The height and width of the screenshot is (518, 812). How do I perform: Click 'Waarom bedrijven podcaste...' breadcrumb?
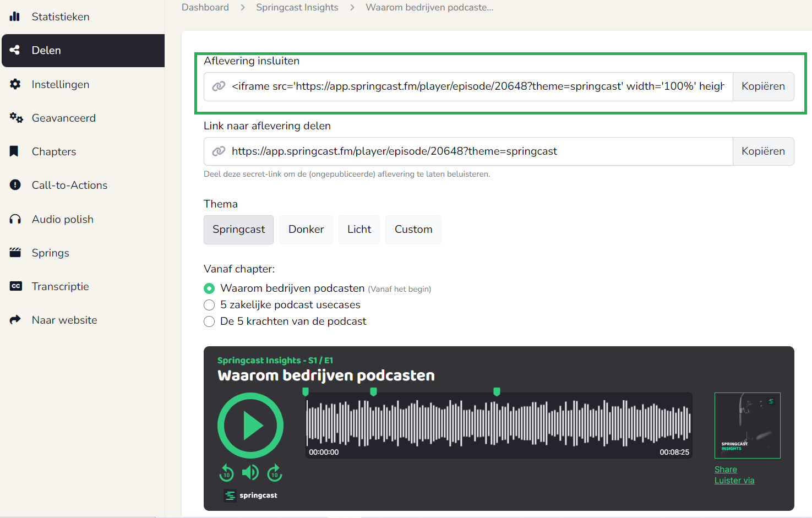[x=429, y=7]
